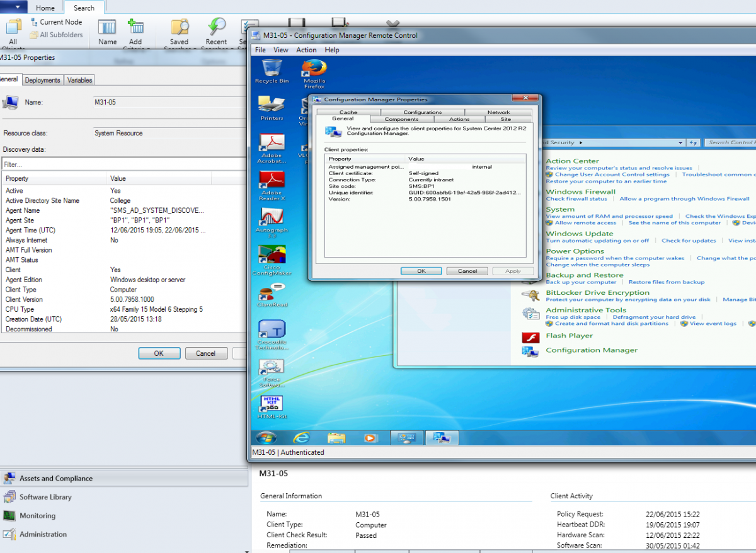This screenshot has height=553, width=756.
Task: Click the Search Control Panel box
Action: tap(730, 143)
